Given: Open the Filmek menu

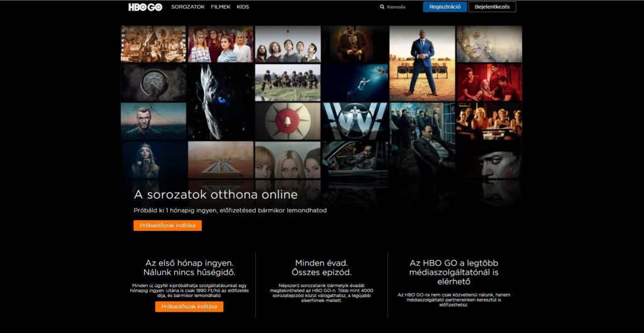Looking at the screenshot, I should pos(221,7).
